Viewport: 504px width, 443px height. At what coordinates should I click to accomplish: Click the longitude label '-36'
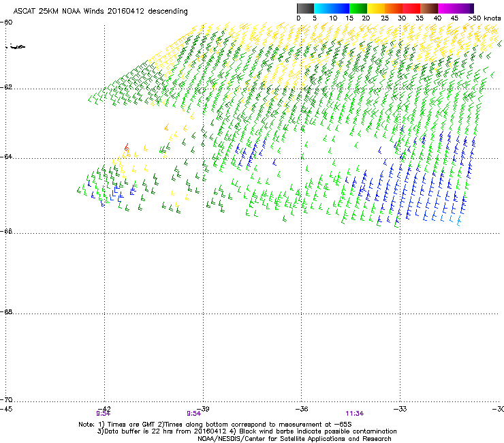click(x=302, y=409)
